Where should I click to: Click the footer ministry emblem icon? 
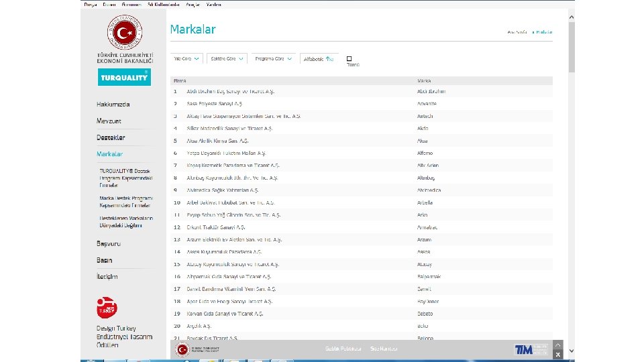tap(182, 349)
